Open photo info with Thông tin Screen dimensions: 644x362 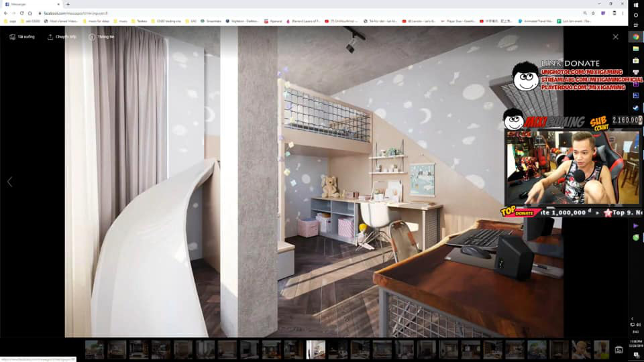coord(101,37)
